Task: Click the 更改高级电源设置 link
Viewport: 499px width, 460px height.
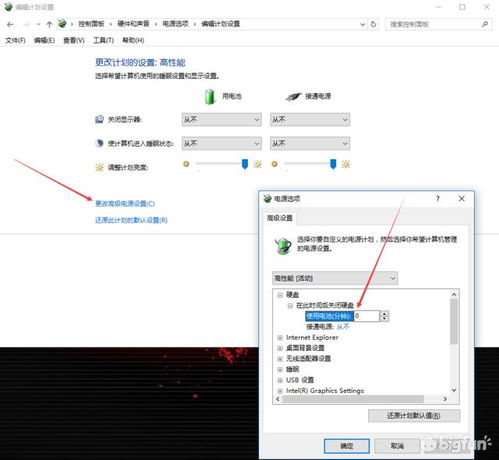Action: 125,203
